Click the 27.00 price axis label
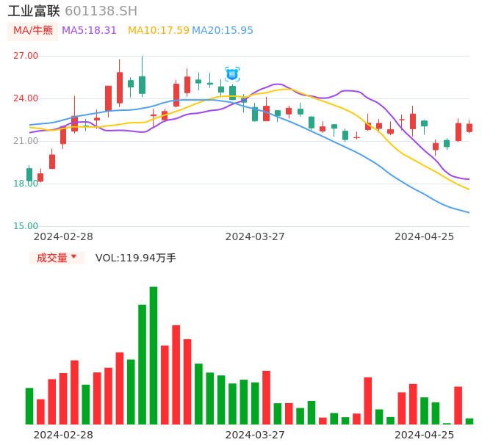 point(26,56)
